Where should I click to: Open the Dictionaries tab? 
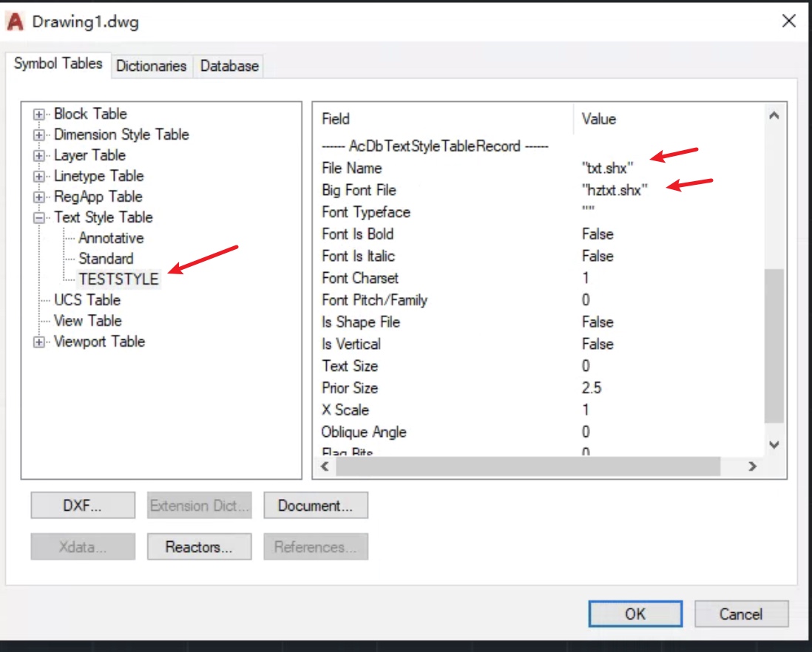pyautogui.click(x=151, y=67)
